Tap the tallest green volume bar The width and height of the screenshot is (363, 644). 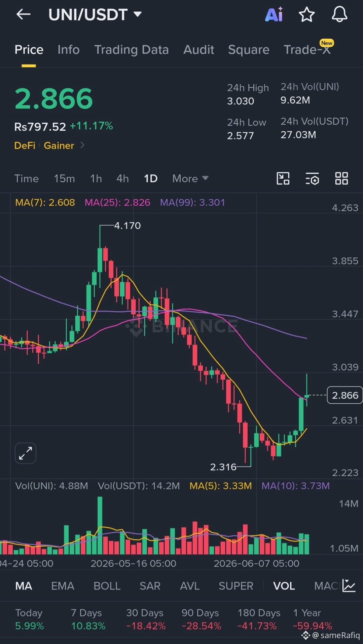(x=100, y=525)
